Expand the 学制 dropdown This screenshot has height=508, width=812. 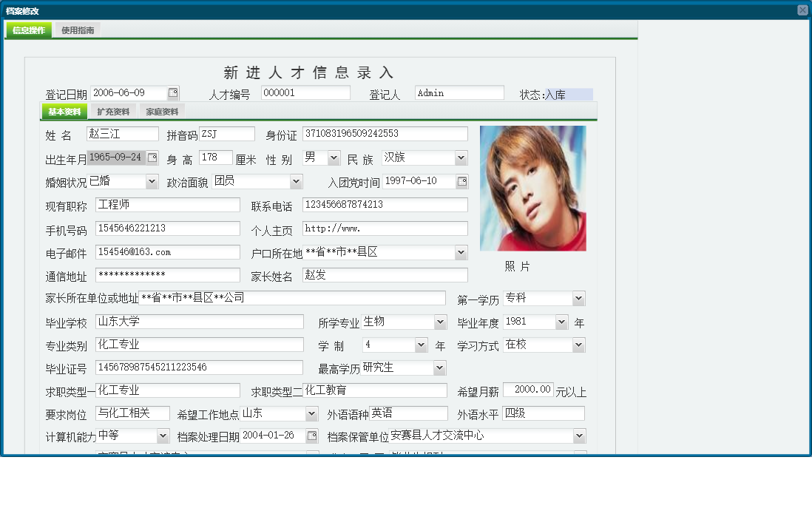point(421,345)
